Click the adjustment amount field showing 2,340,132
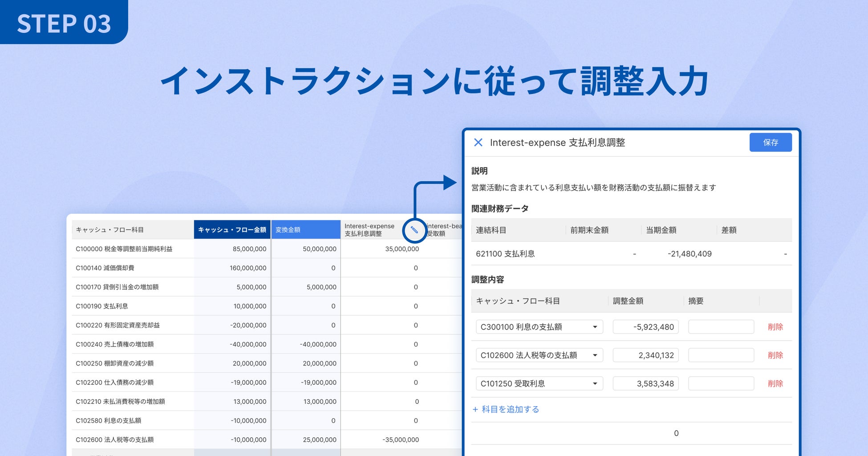This screenshot has width=868, height=456. tap(645, 355)
